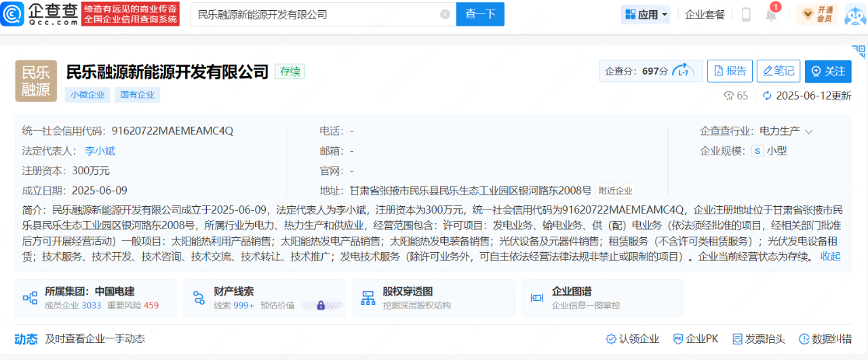Image resolution: width=868 pixels, height=360 pixels.
Task: Click the user avatar icon
Action: pyautogui.click(x=854, y=14)
